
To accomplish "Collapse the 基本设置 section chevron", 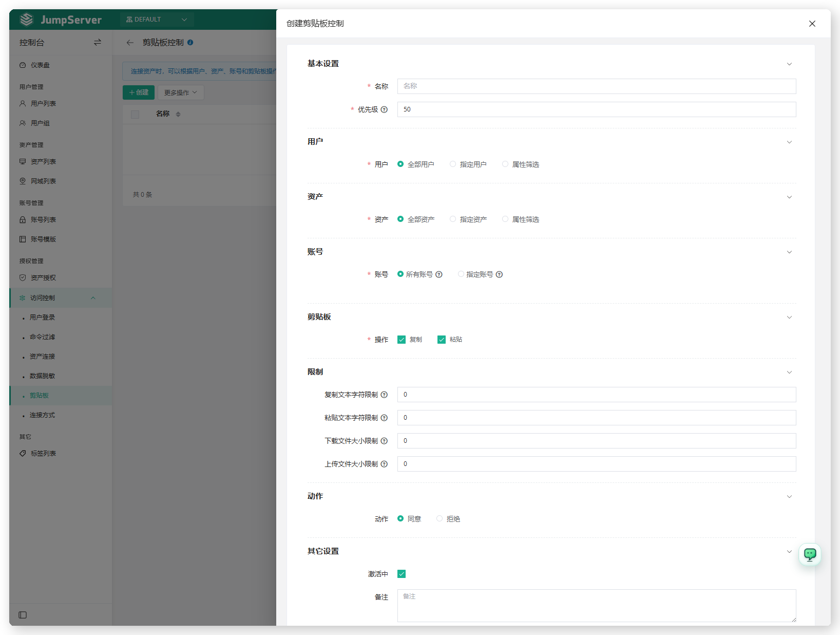I will (789, 64).
